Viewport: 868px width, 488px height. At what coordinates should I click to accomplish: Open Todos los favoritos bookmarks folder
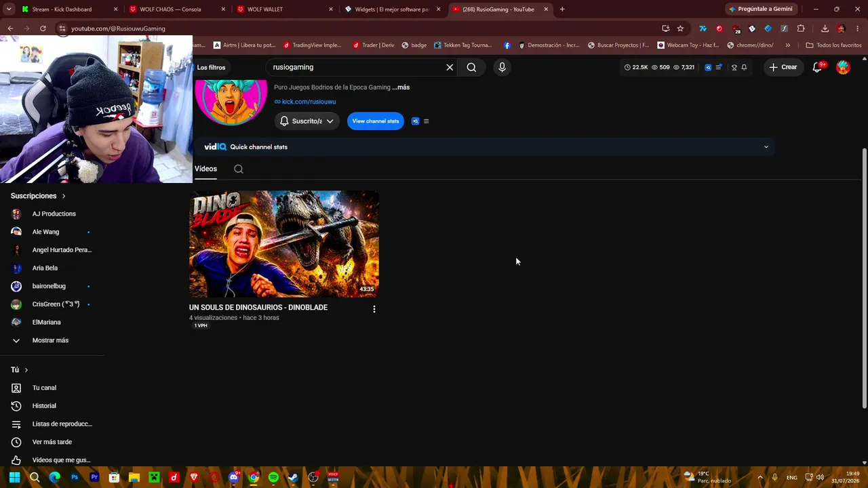pos(834,45)
